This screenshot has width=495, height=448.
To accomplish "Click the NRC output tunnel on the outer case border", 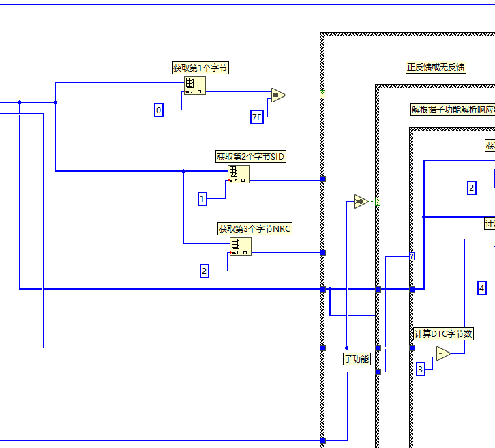I will coord(323,252).
